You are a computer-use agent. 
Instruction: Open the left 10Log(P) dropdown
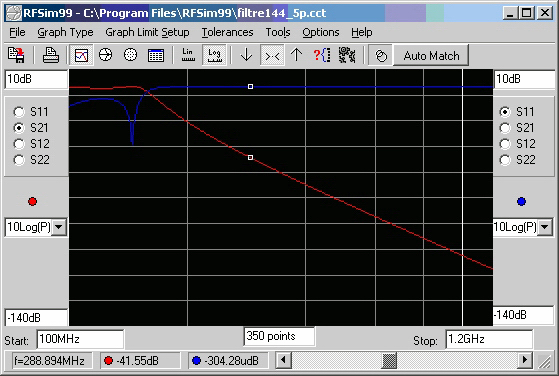59,227
